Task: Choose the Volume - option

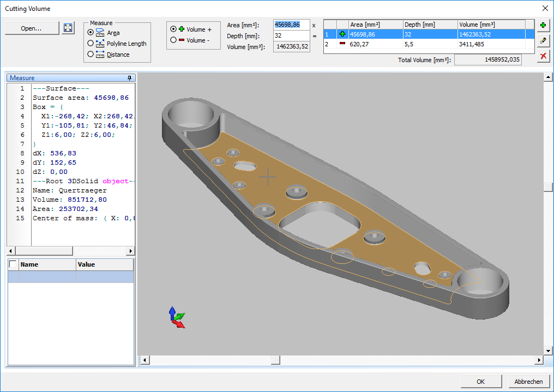Action: click(x=173, y=40)
